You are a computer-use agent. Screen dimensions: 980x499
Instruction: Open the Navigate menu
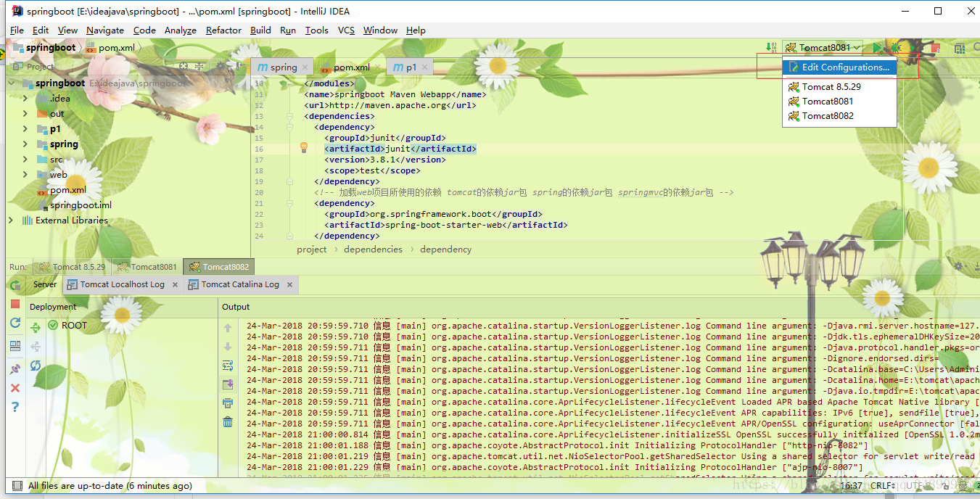(x=105, y=30)
